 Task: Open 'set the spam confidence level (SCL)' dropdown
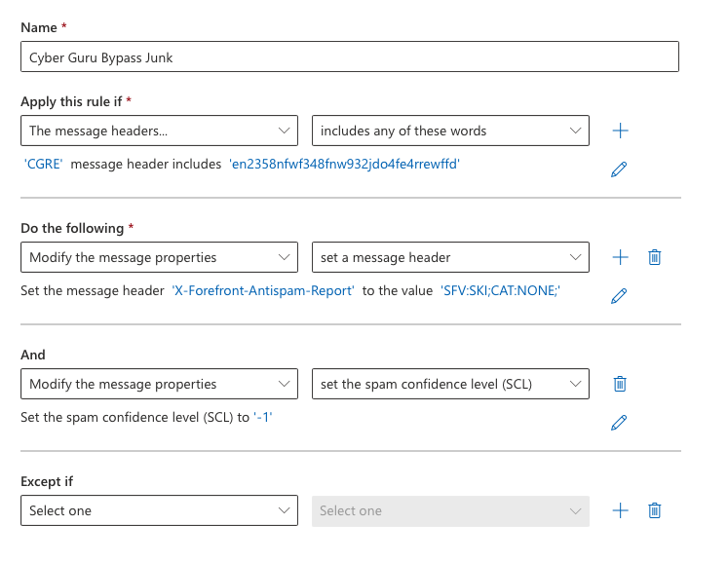pos(450,384)
